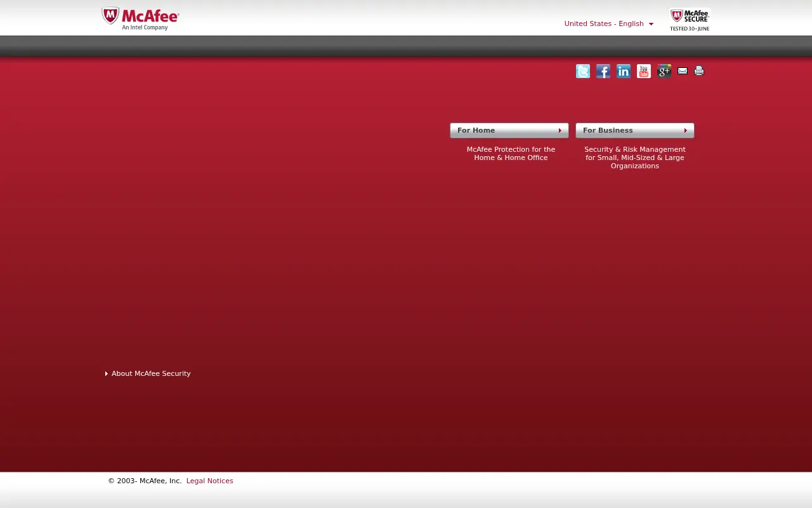
Task: Select the For Business button
Action: pos(635,130)
